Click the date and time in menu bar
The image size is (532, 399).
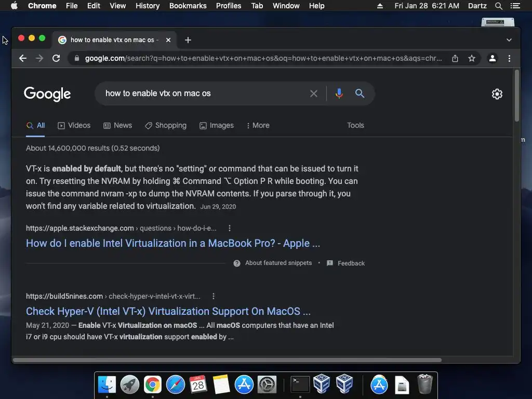point(427,6)
